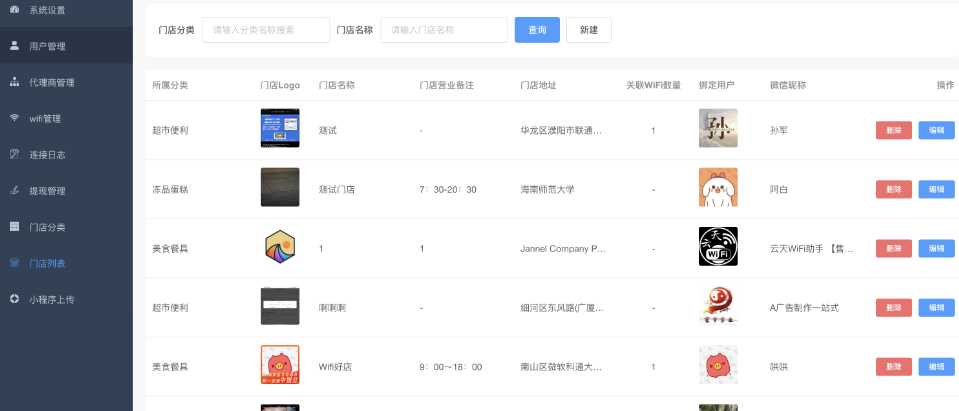Viewport: 959px width, 411px height.
Task: Open the blue logo of 测试 store
Action: tap(280, 128)
